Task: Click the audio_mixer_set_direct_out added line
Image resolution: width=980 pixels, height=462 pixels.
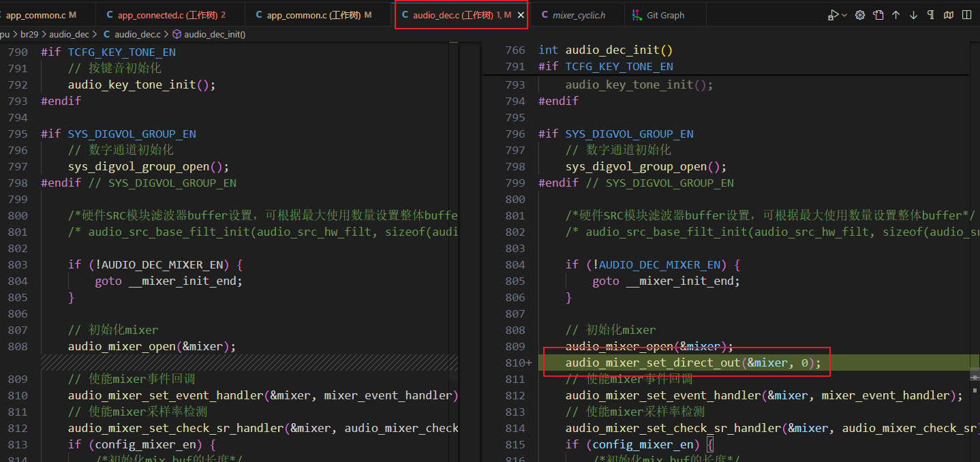Action: [693, 363]
